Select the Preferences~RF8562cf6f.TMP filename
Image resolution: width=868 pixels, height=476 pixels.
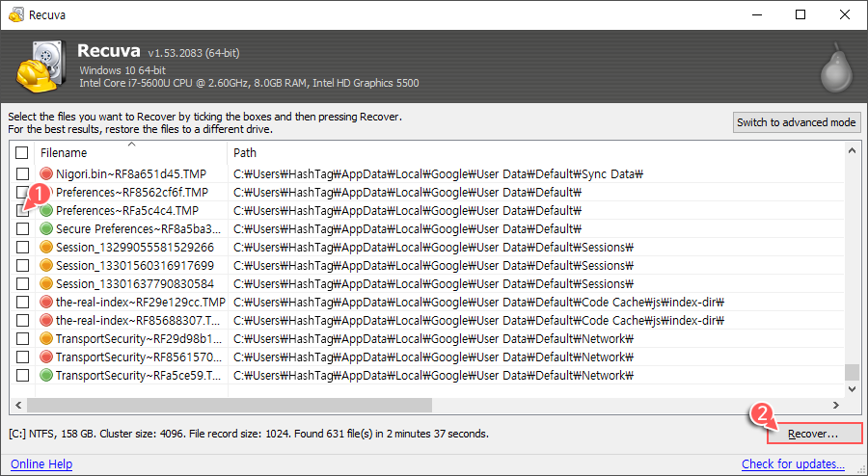(132, 193)
